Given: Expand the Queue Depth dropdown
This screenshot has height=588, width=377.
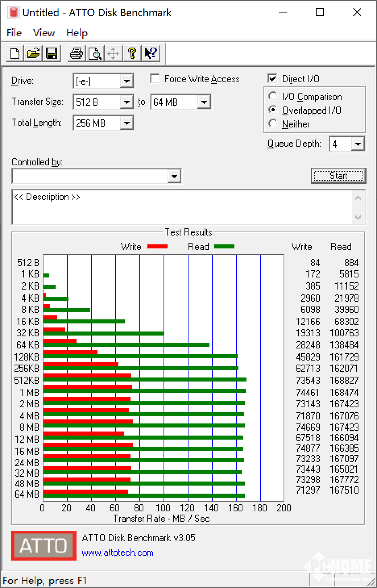Looking at the screenshot, I should (358, 144).
